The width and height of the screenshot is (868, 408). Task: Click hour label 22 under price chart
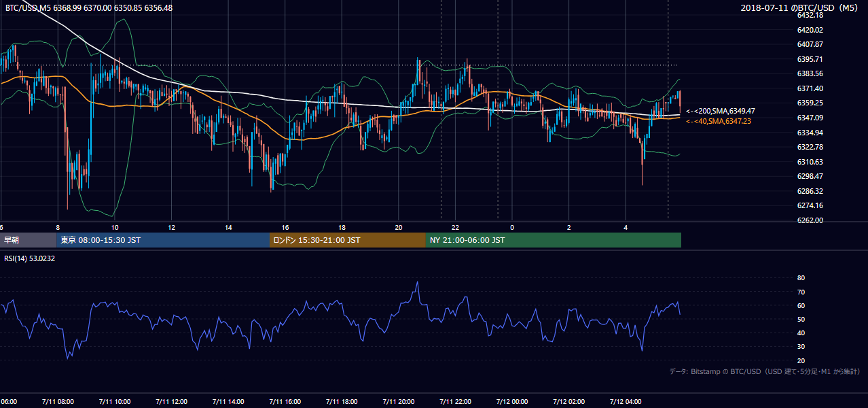456,228
